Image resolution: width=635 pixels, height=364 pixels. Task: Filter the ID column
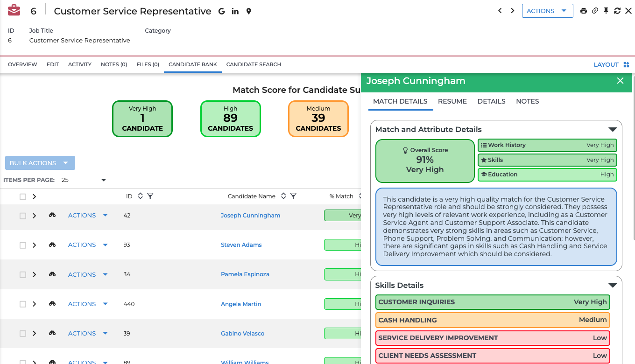tap(150, 196)
